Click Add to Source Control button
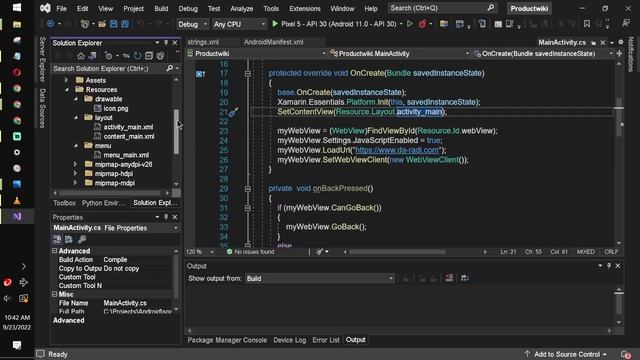This screenshot has width=640, height=360. click(567, 354)
